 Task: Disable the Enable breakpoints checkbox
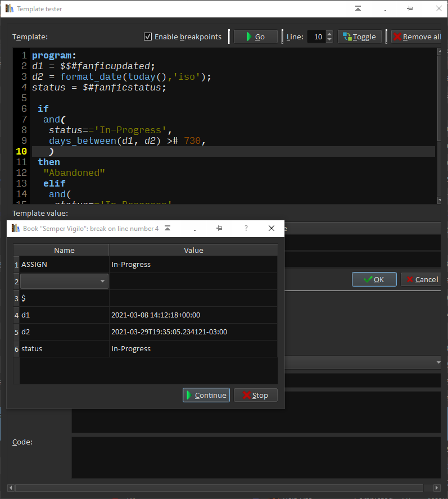[x=148, y=37]
